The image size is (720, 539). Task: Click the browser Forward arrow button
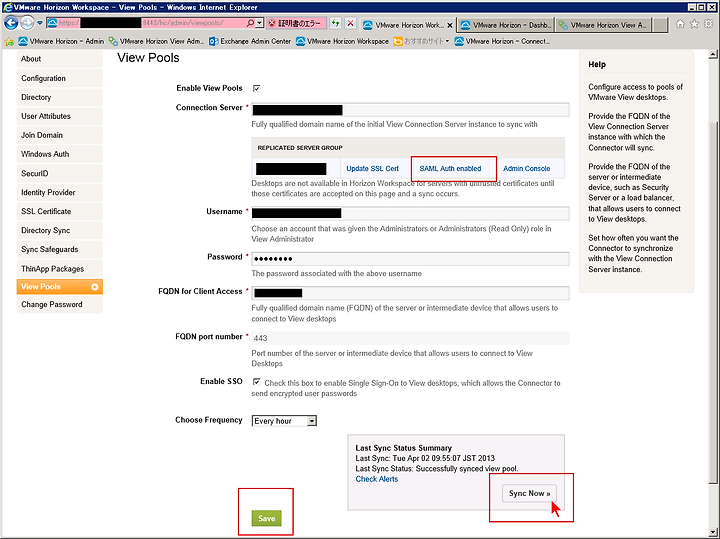click(27, 23)
